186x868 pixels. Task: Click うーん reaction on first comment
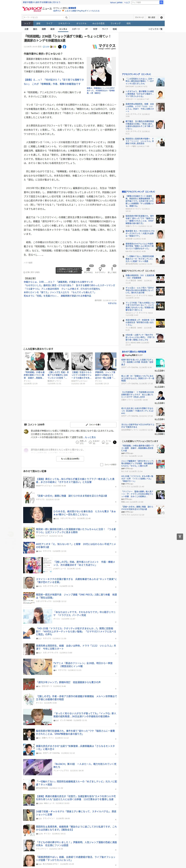[103, 442]
